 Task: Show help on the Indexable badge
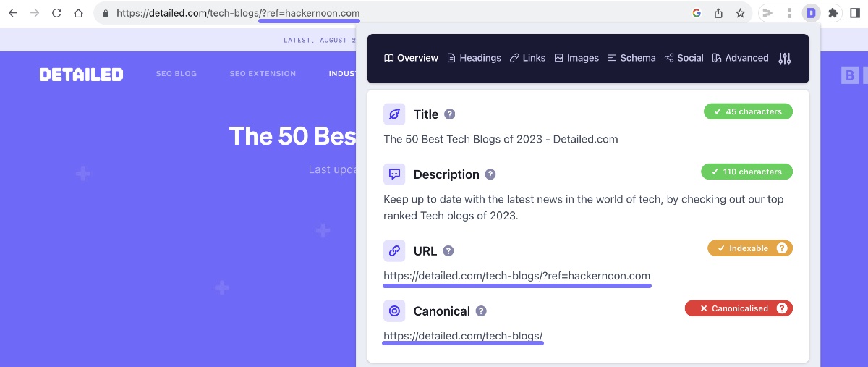coord(782,248)
